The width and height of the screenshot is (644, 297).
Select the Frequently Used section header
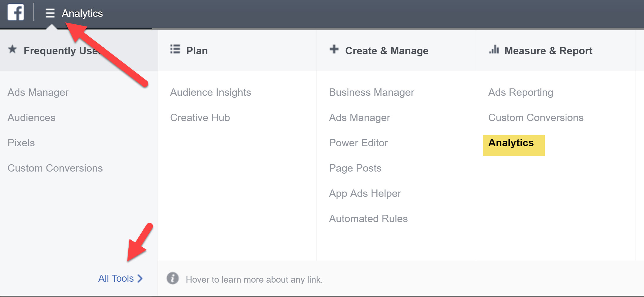[x=79, y=50]
